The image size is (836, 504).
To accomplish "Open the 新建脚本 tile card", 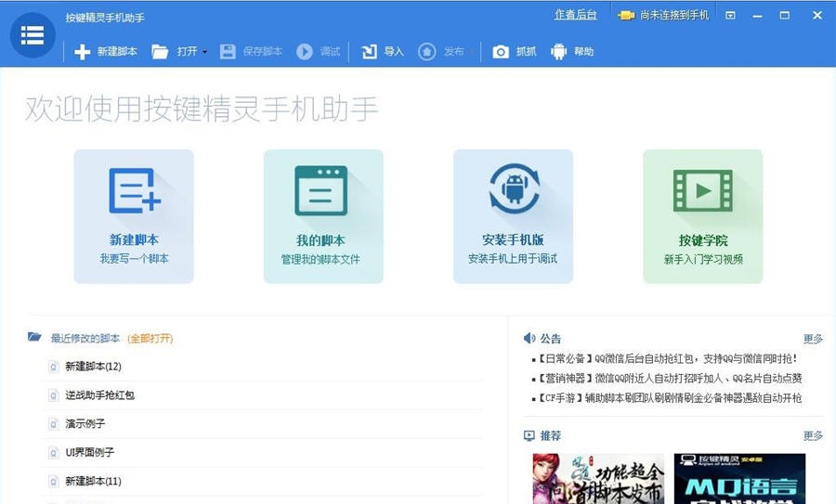I will click(x=134, y=216).
